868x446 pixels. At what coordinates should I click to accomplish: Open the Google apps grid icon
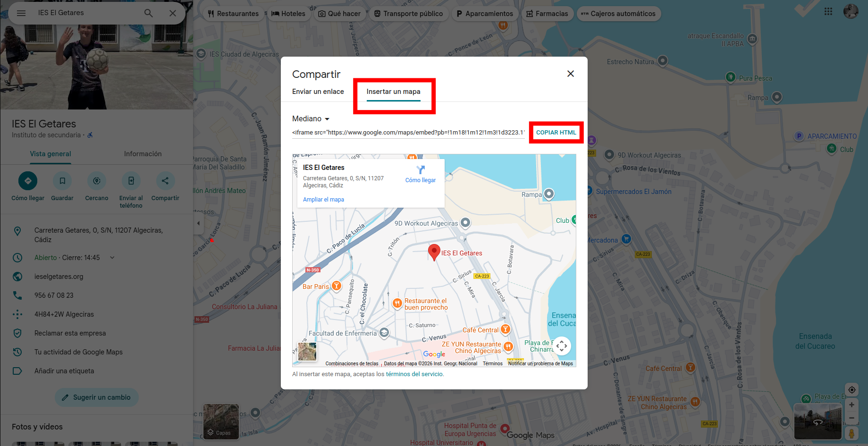click(x=828, y=12)
